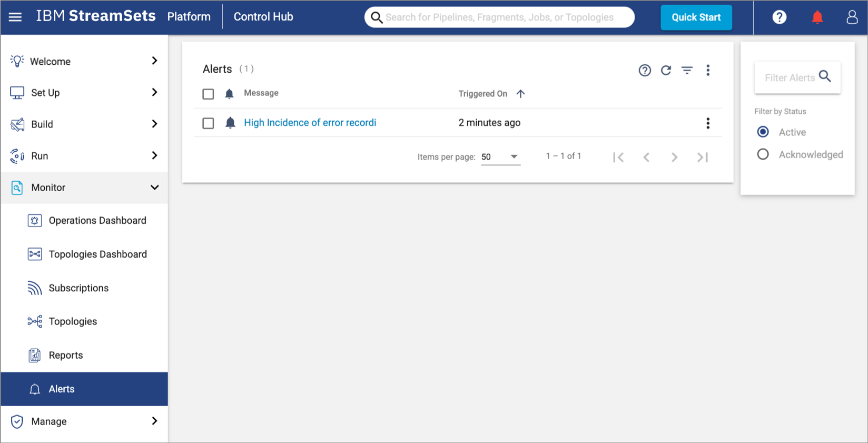Check the select-all alerts checkbox
This screenshot has height=443, width=868.
click(208, 94)
